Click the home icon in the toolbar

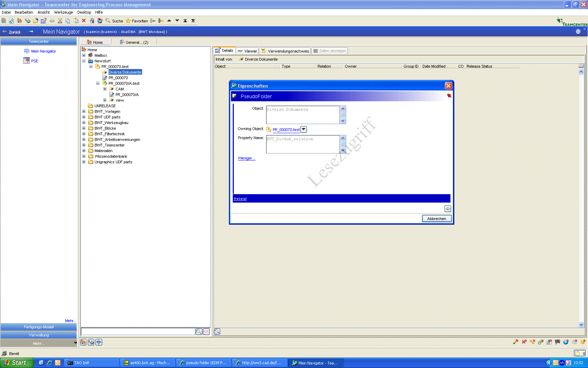[19, 21]
